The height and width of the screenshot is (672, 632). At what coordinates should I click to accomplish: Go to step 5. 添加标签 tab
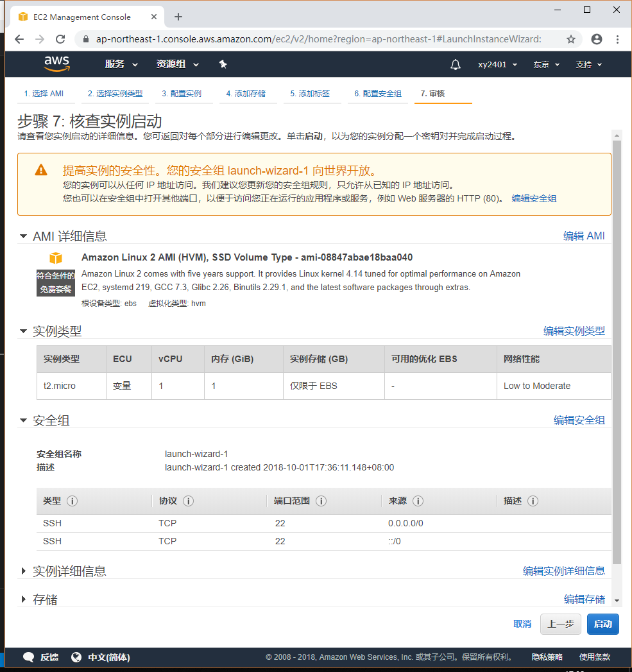click(x=310, y=94)
